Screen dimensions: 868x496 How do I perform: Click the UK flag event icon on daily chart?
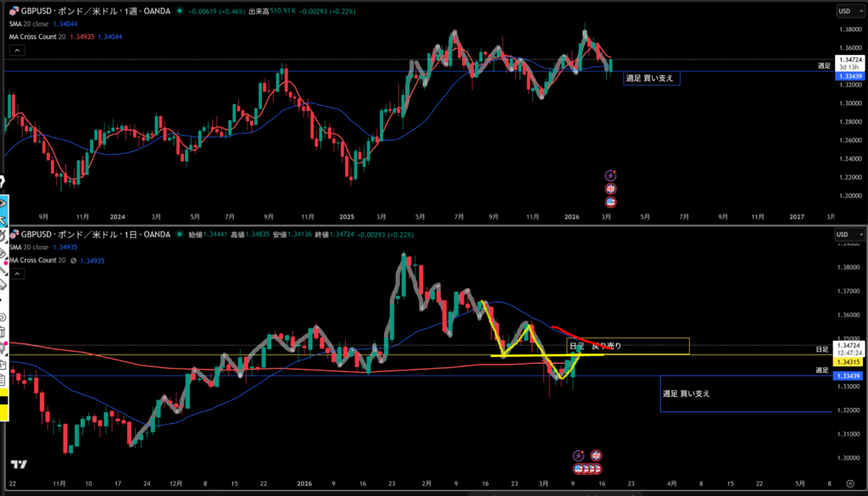[596, 455]
